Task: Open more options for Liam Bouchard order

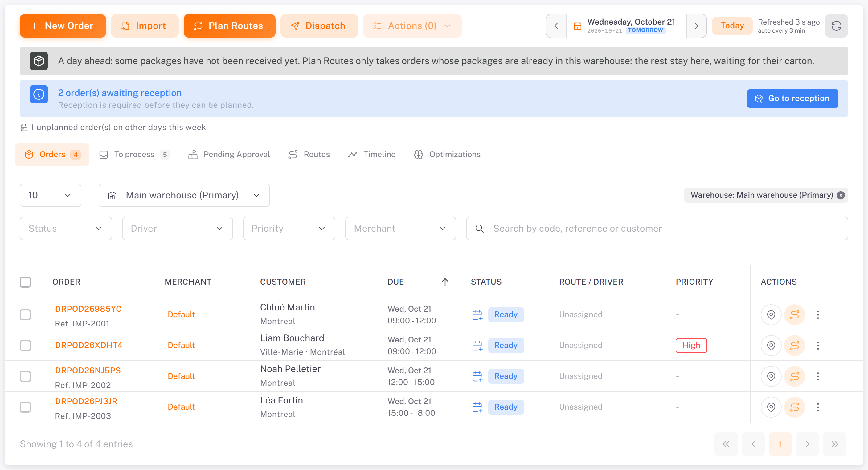Action: [x=818, y=346]
